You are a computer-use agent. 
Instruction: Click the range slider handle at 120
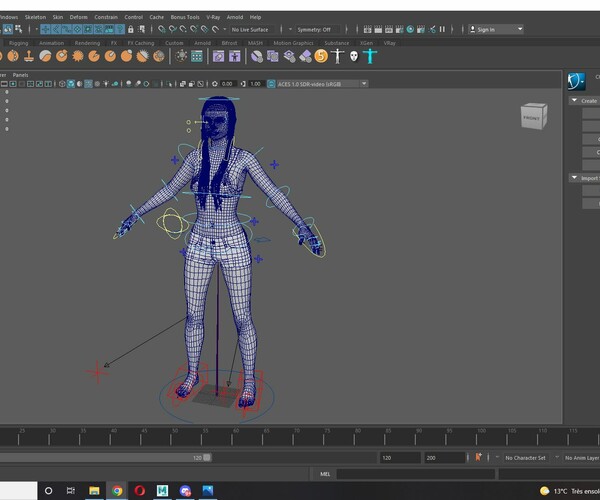[207, 458]
